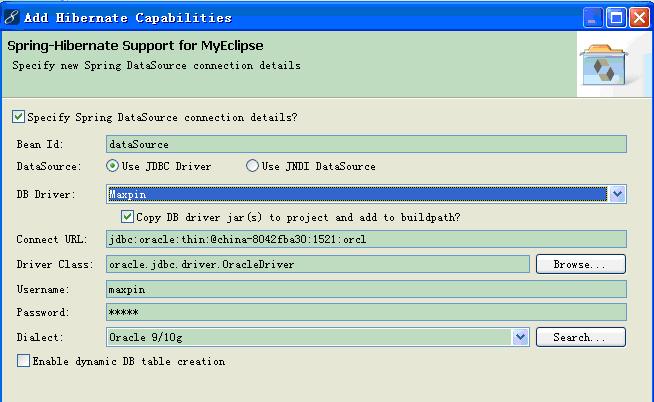Viewport: 654px width, 402px height.
Task: Click the MyEclipse icon in title bar
Action: (12, 17)
